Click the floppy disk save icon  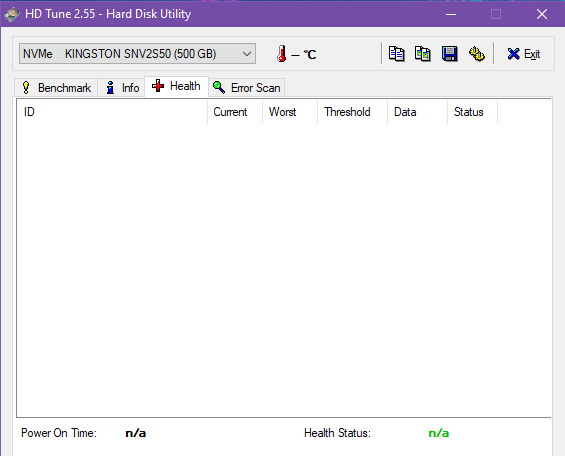(x=449, y=54)
